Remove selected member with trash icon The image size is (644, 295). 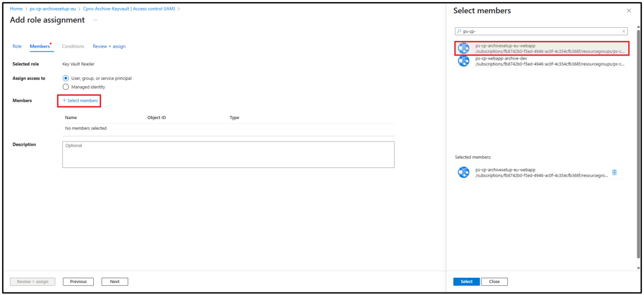[614, 173]
